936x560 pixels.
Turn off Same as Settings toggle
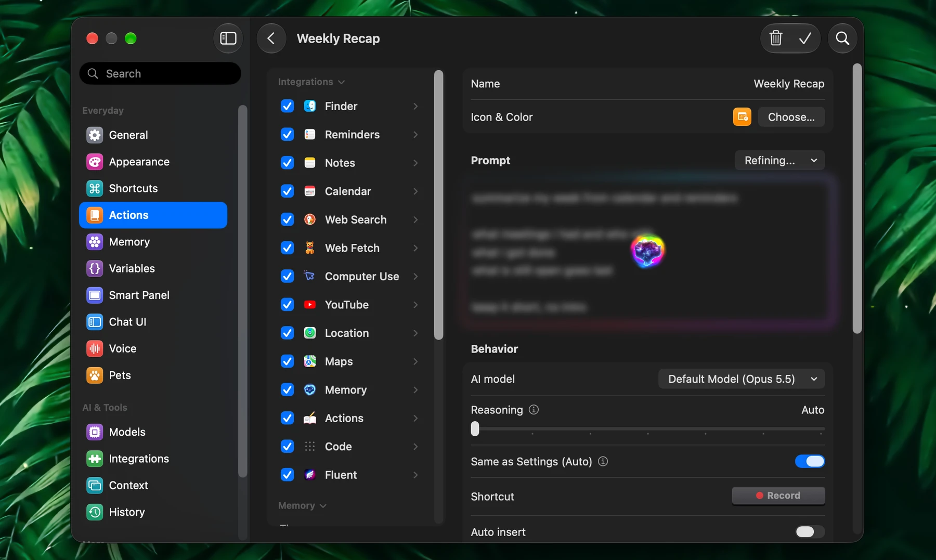(810, 461)
